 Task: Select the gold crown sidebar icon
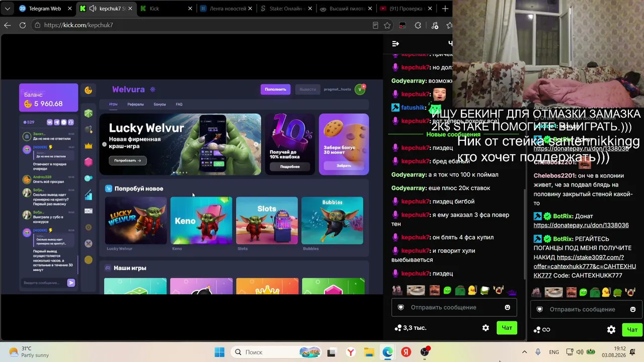(89, 146)
